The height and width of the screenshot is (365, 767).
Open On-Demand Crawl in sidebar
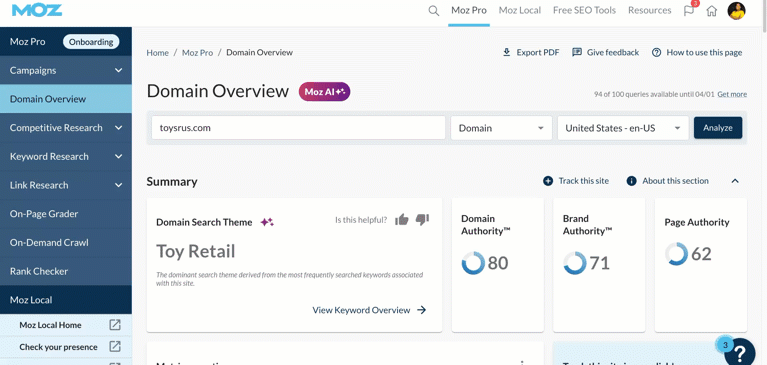click(x=66, y=243)
